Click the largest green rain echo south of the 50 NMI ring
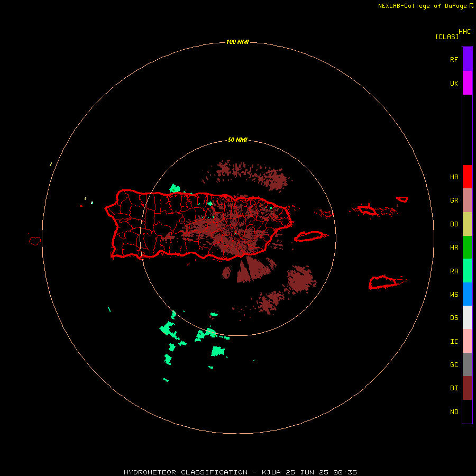The height and width of the screenshot is (476, 476). pos(218,351)
